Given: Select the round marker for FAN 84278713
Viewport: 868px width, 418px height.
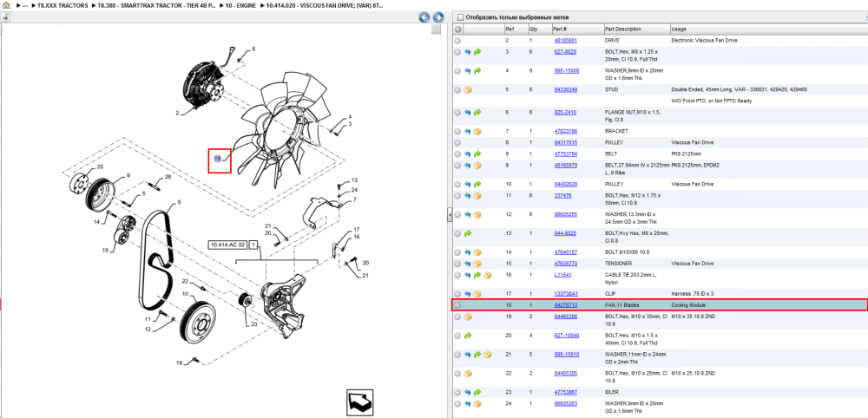Looking at the screenshot, I should 457,305.
